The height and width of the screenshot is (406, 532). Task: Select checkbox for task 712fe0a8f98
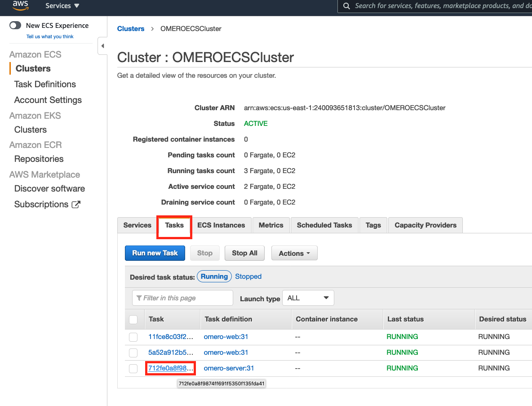coord(133,369)
